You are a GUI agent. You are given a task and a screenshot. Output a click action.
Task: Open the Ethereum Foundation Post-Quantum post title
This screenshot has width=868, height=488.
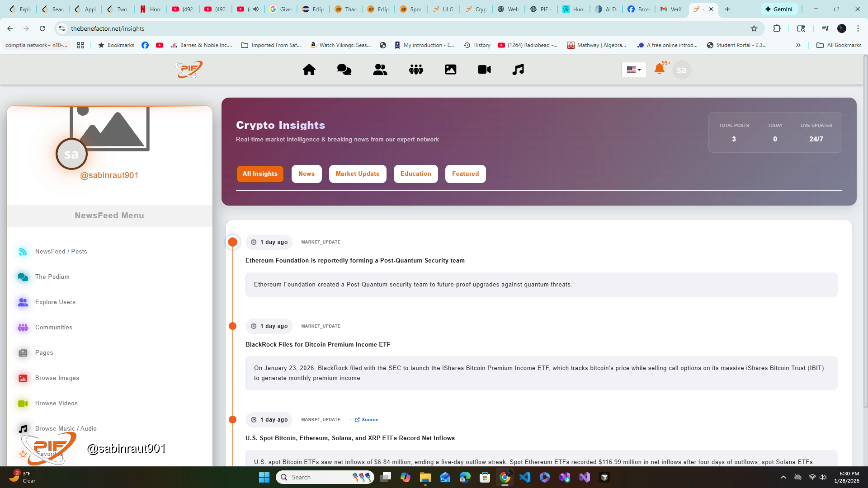pyautogui.click(x=355, y=261)
